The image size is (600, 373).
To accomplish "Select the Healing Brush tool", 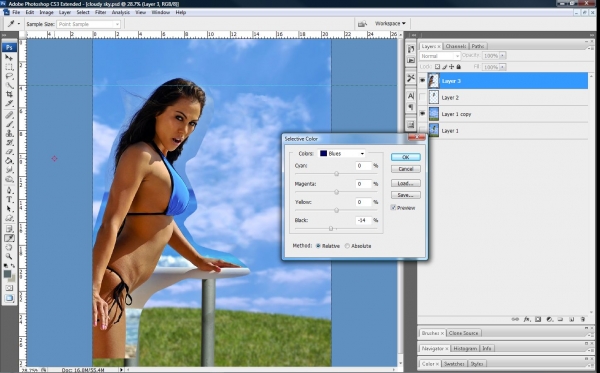I will pos(9,115).
